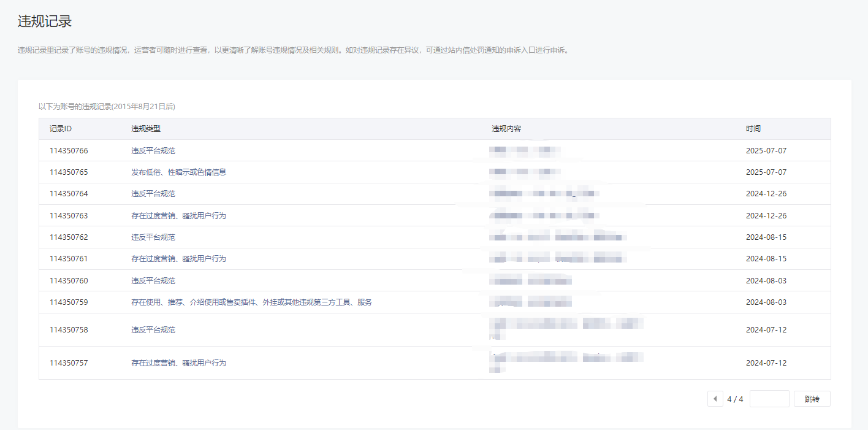Open violation type for record 114350757
Screen dimensions: 868x430
[178, 363]
